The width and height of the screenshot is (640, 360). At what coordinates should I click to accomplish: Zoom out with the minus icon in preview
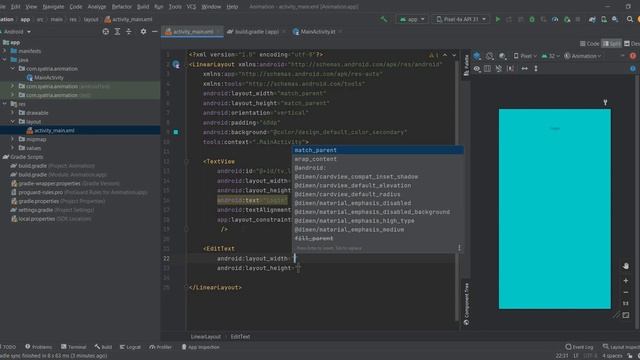pyautogui.click(x=626, y=293)
